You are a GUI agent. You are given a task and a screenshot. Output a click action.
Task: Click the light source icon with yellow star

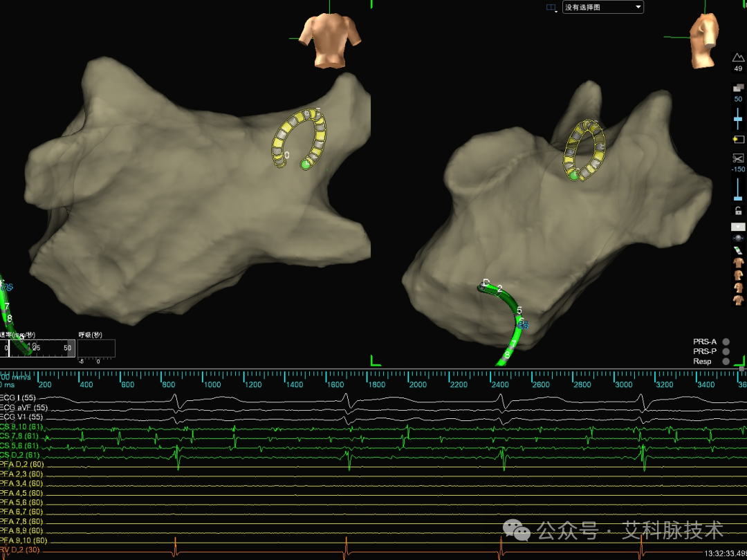738,139
